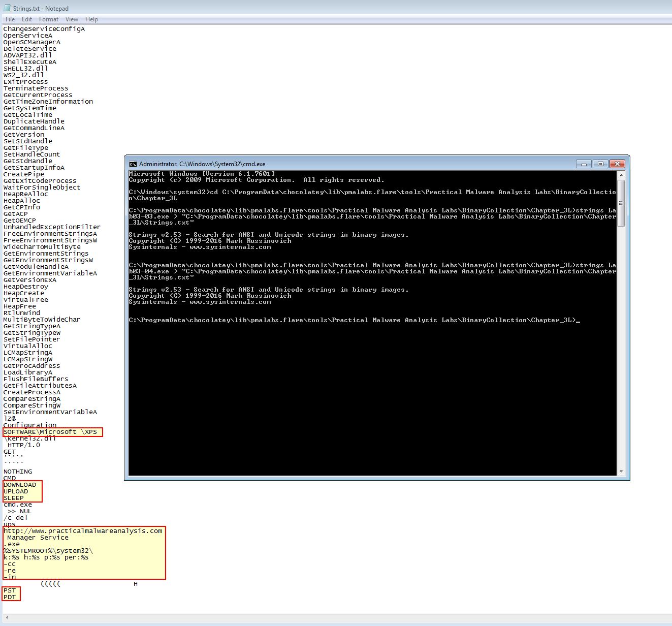
Task: Click the SetEnvironmentVariableA line
Action: [x=50, y=412]
